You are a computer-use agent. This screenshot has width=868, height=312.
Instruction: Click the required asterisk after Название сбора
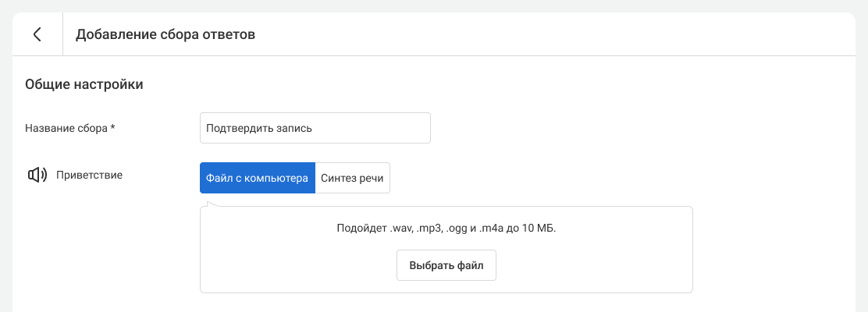point(113,128)
